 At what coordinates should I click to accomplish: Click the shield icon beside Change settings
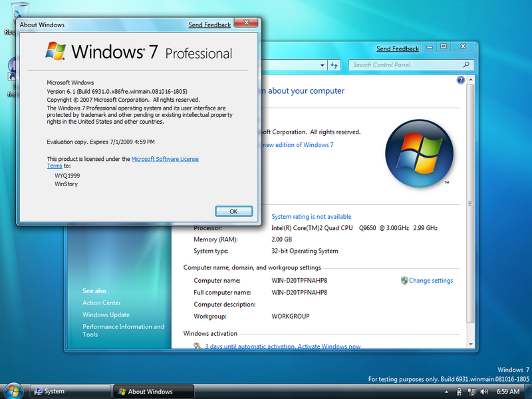tap(404, 281)
